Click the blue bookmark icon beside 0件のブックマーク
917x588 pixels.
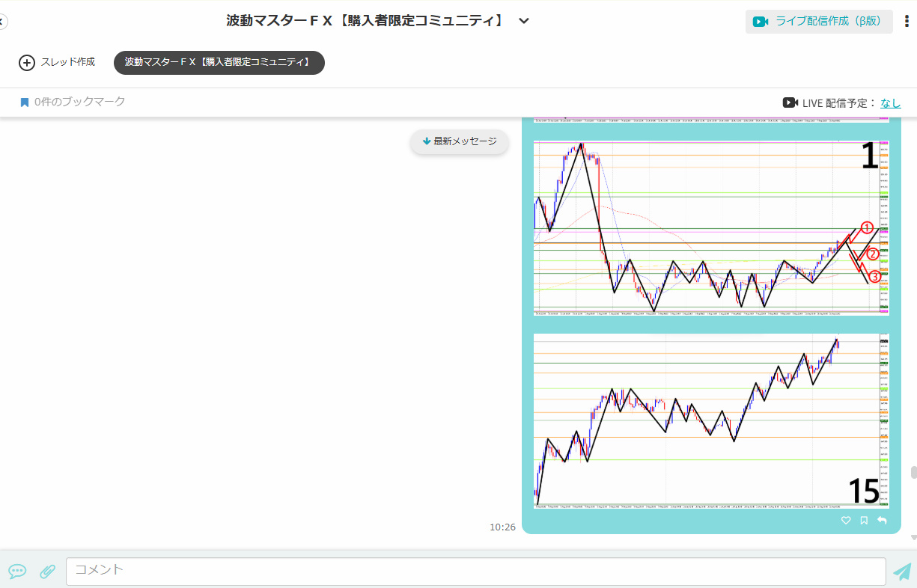(x=25, y=102)
